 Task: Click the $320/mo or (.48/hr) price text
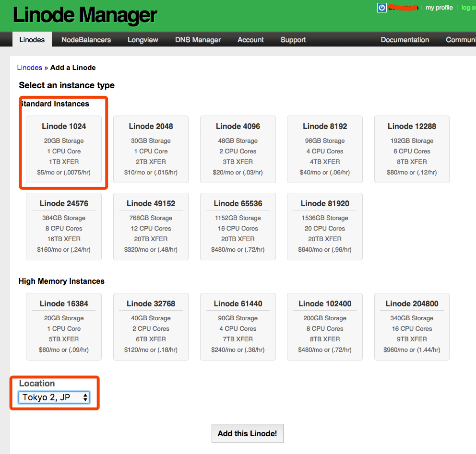coord(151,250)
